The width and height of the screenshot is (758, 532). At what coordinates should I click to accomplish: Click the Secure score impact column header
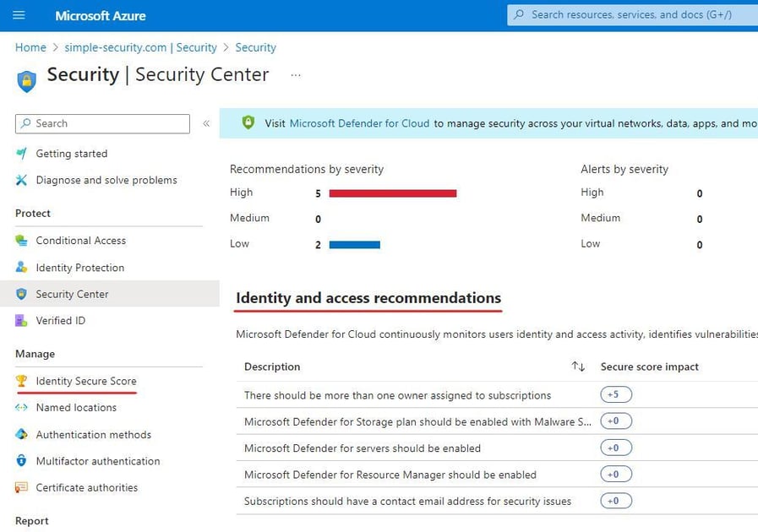click(x=649, y=366)
